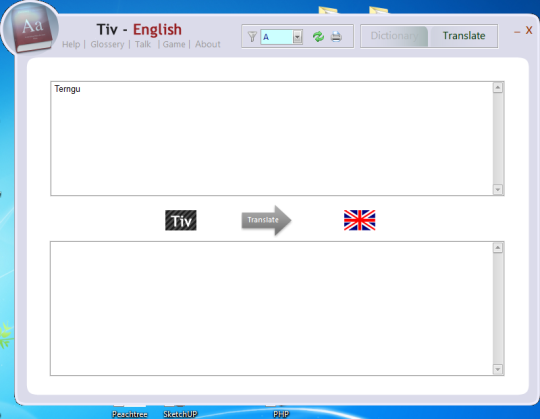Click the Peachtree desktop shortcut label

tap(130, 414)
